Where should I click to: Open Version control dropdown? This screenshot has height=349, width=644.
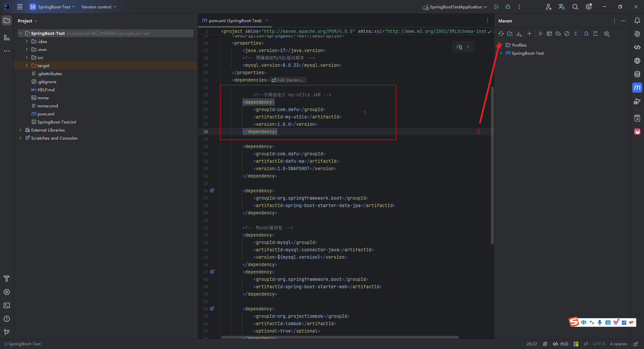99,7
